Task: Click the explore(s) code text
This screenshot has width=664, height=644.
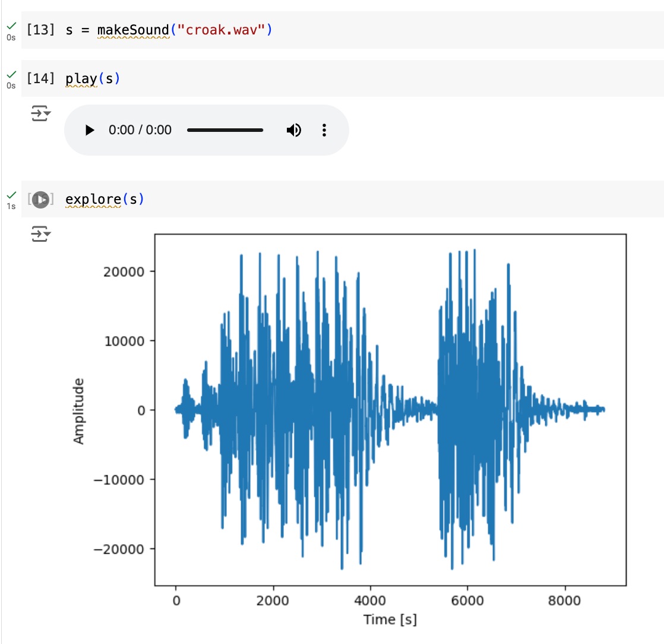Action: (105, 199)
